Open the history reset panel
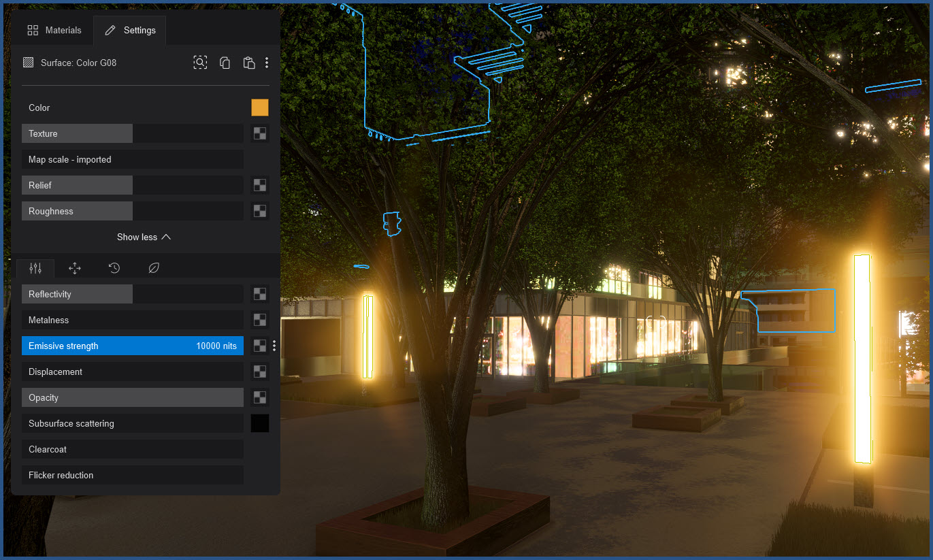This screenshot has height=560, width=933. click(114, 267)
